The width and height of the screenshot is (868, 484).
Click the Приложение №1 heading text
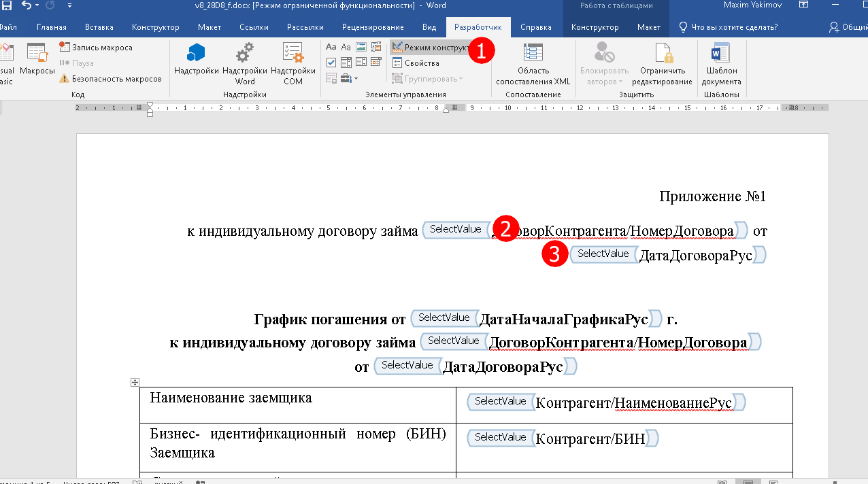click(x=713, y=196)
